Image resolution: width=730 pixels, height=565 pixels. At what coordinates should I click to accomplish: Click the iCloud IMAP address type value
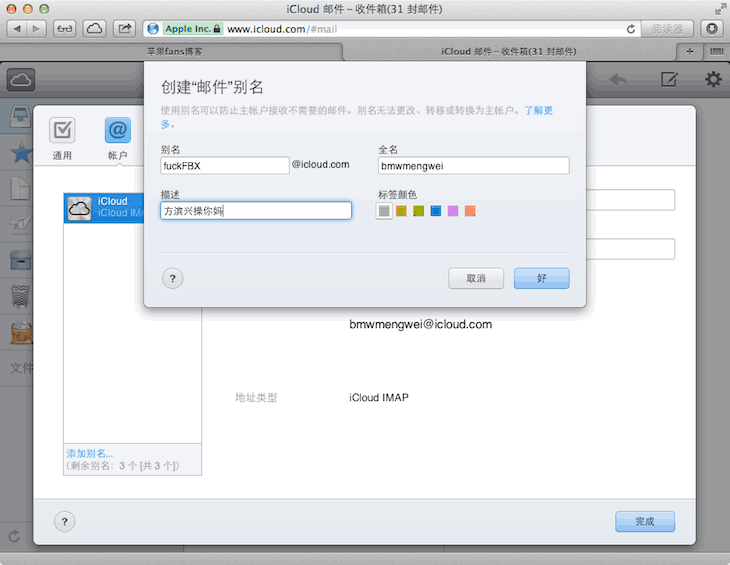point(379,397)
